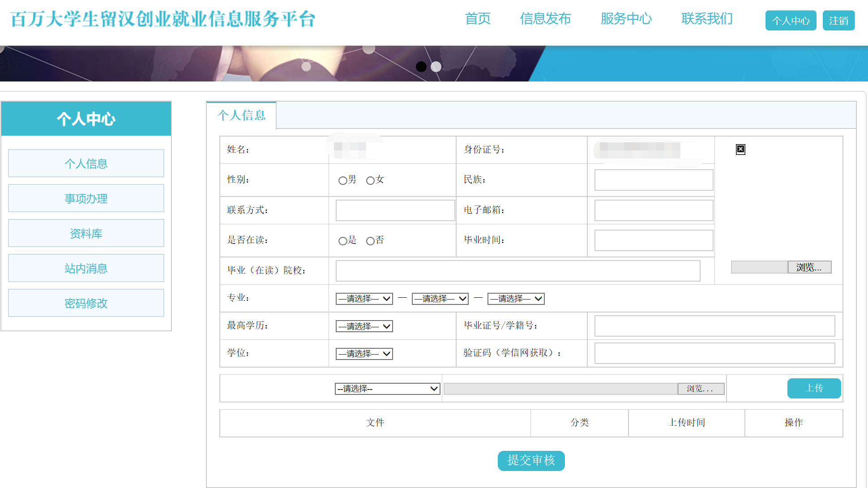
Task: Switch to the 个人信息 tab
Action: (x=241, y=116)
